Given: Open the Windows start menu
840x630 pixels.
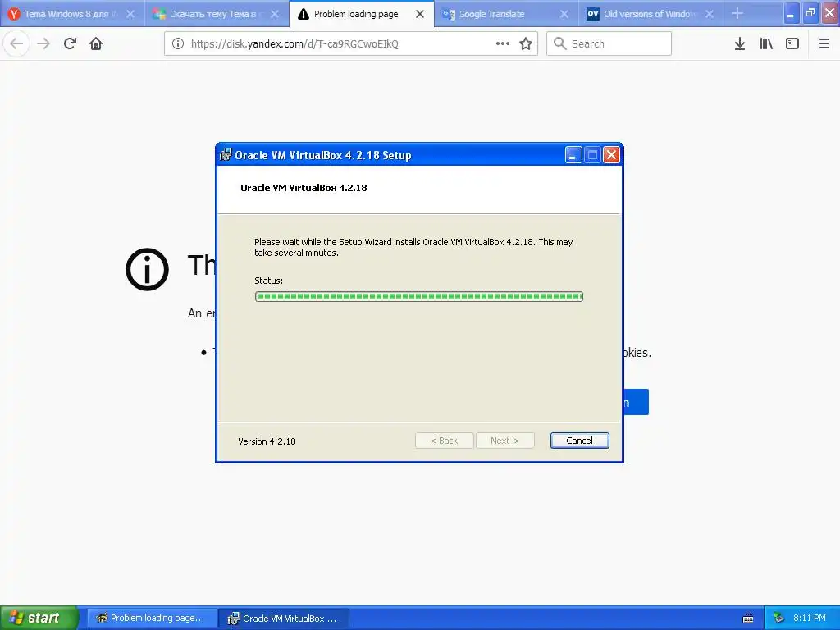Looking at the screenshot, I should 39,618.
